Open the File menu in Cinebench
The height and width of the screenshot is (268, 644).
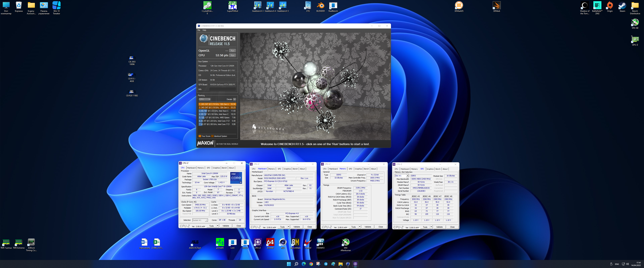[x=199, y=30]
